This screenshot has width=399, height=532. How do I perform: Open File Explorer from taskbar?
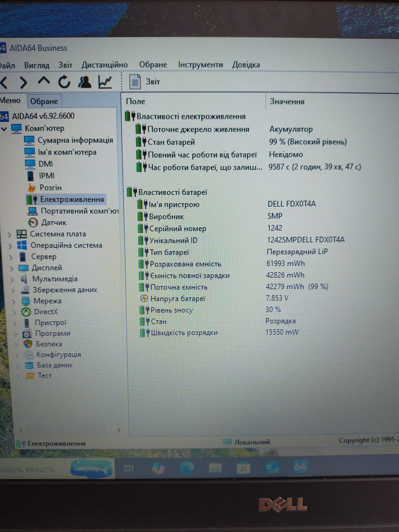pos(215,468)
